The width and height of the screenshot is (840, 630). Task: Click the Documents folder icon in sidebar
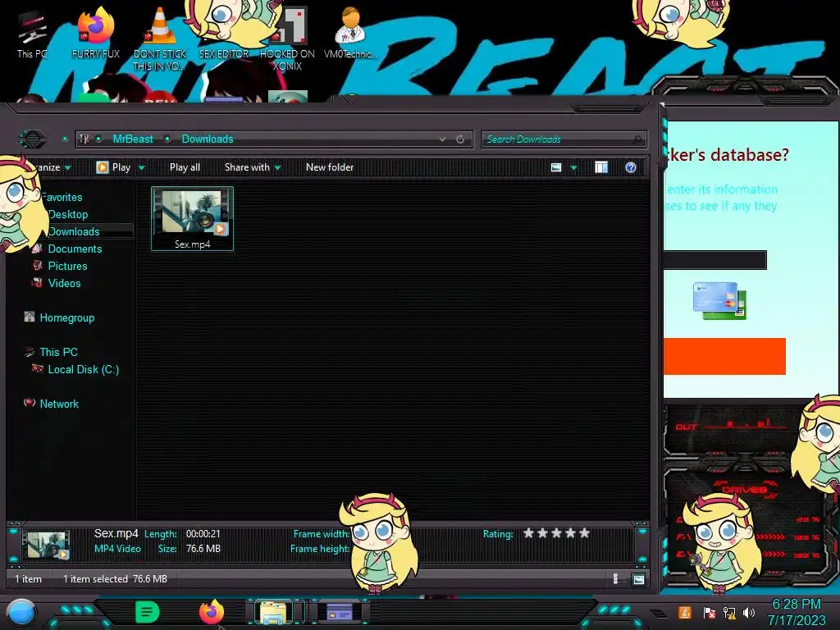37,248
